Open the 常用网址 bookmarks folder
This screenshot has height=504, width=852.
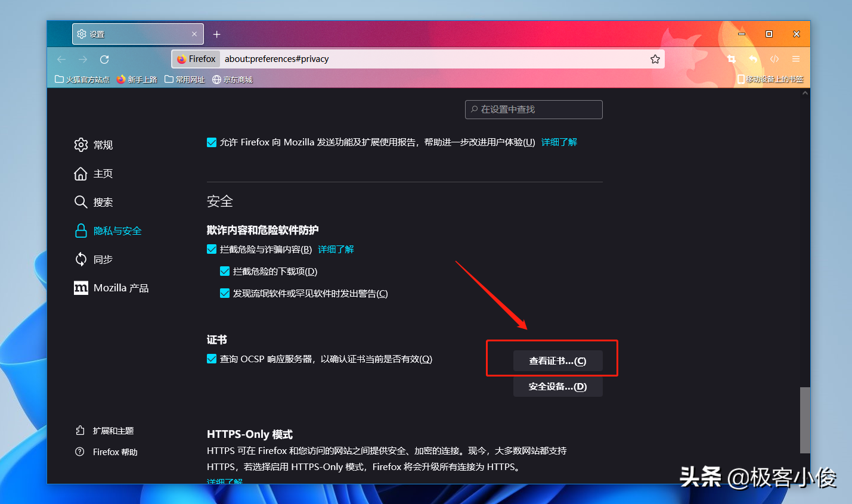point(184,79)
